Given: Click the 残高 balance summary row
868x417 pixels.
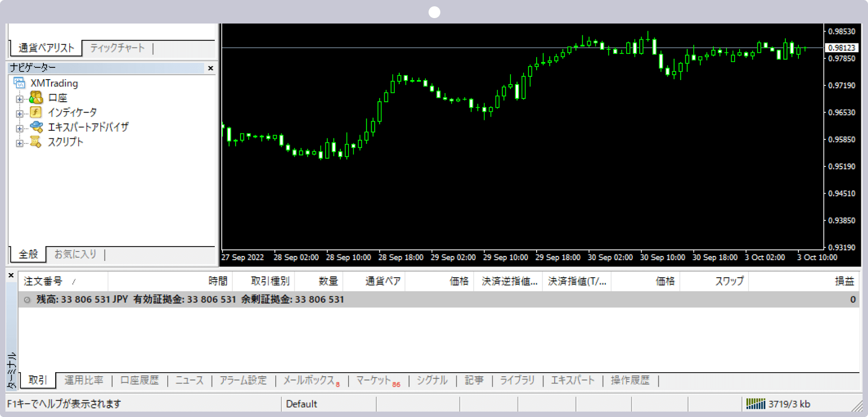Looking at the screenshot, I should pyautogui.click(x=439, y=299).
